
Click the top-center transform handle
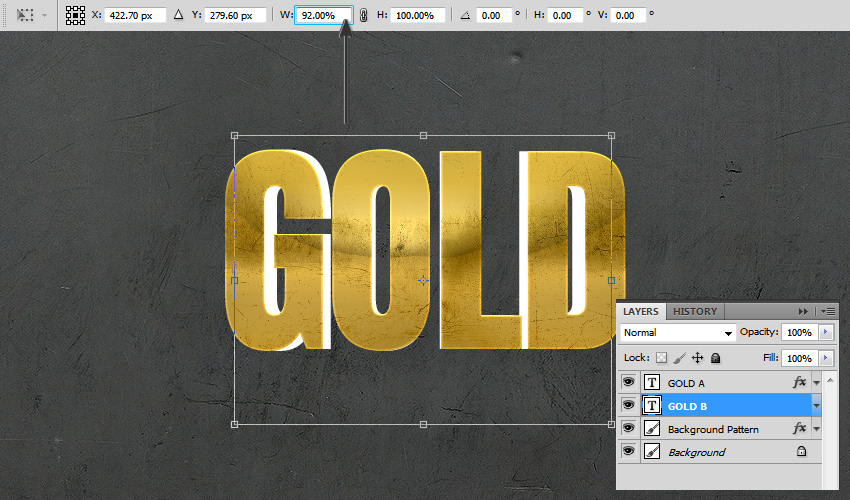(x=423, y=136)
